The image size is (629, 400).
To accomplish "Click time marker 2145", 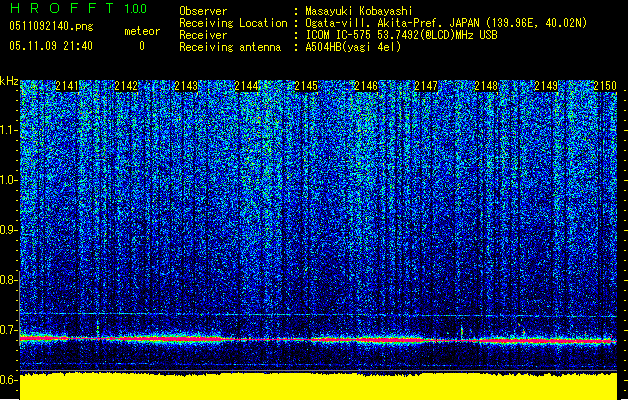I will 306,86.
